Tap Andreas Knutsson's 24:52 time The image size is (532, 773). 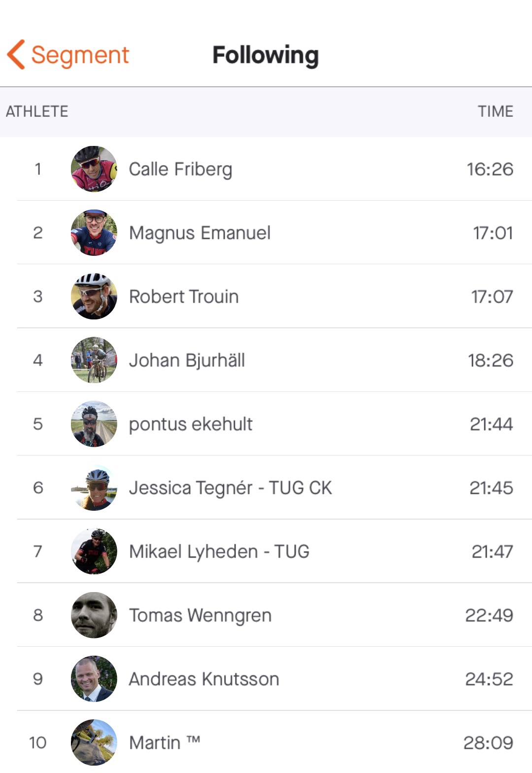[x=489, y=679]
